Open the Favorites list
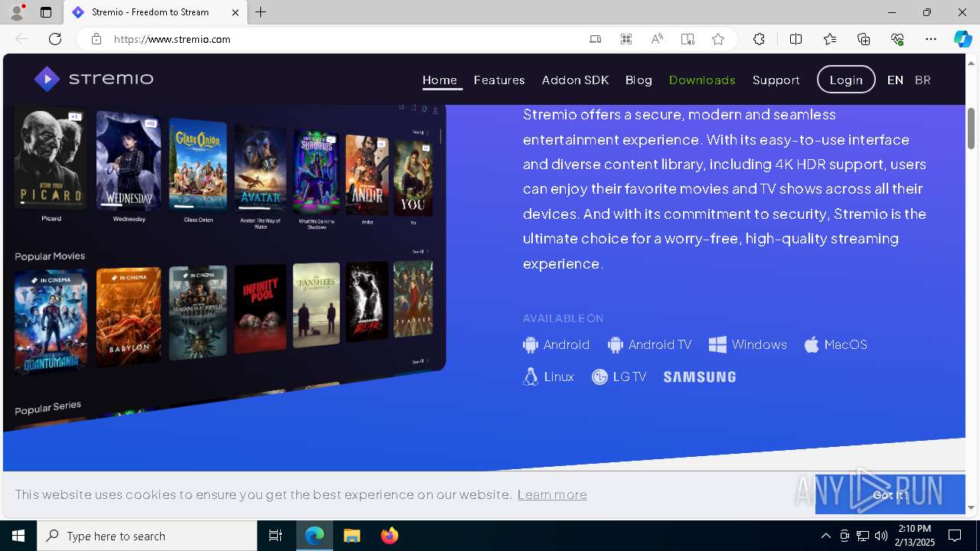This screenshot has height=551, width=980. click(x=830, y=39)
